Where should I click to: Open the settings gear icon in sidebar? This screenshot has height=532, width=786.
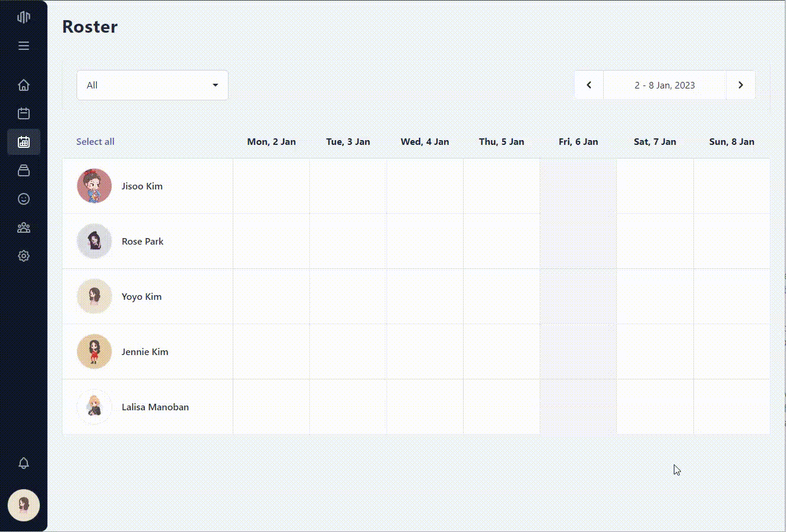click(x=24, y=256)
